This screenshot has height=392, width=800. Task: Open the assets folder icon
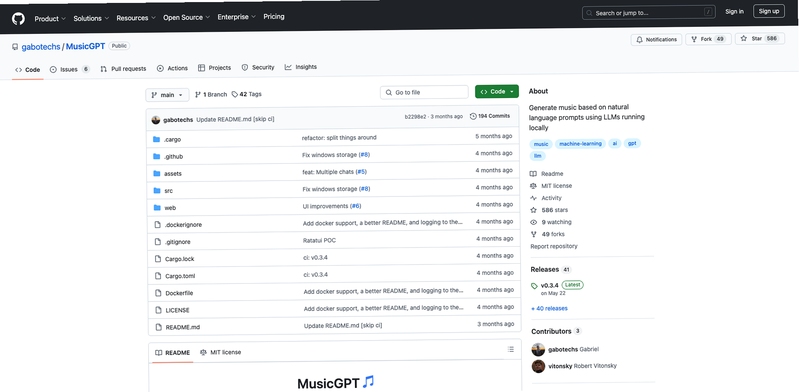(x=157, y=174)
